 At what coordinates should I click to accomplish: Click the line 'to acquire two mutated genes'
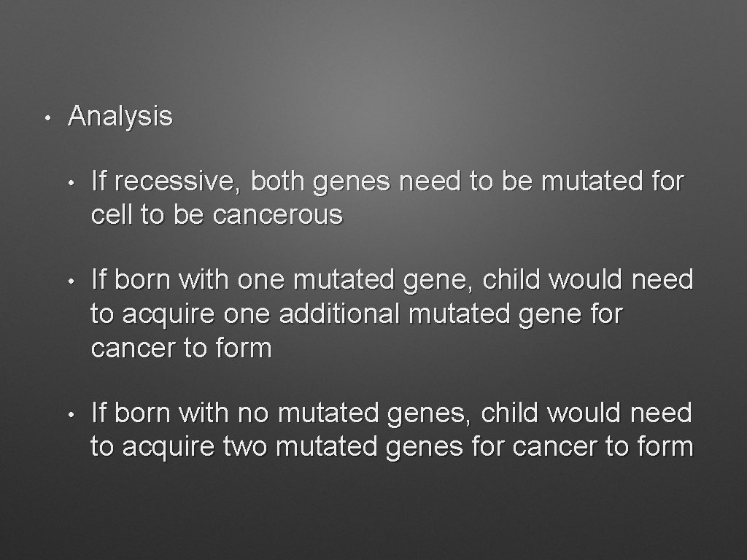(276, 447)
